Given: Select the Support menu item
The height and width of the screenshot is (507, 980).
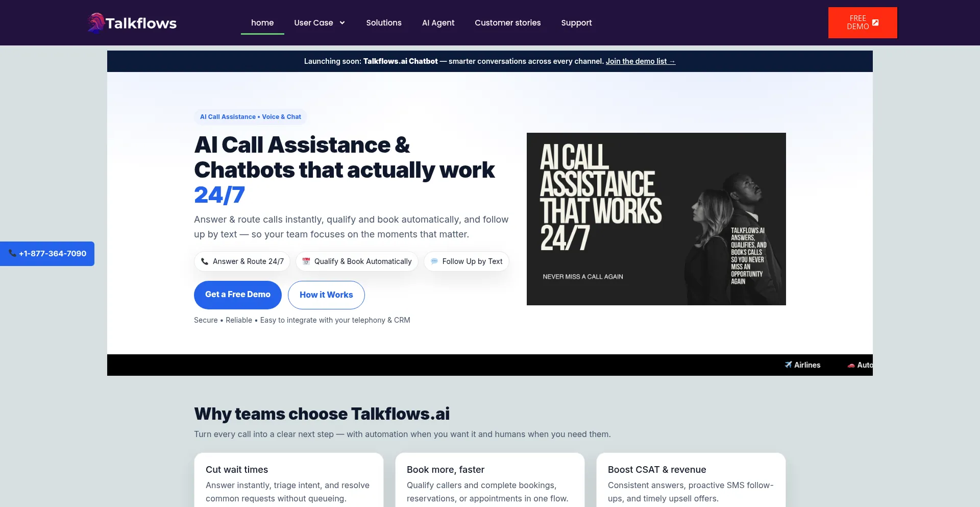Looking at the screenshot, I should tap(576, 23).
